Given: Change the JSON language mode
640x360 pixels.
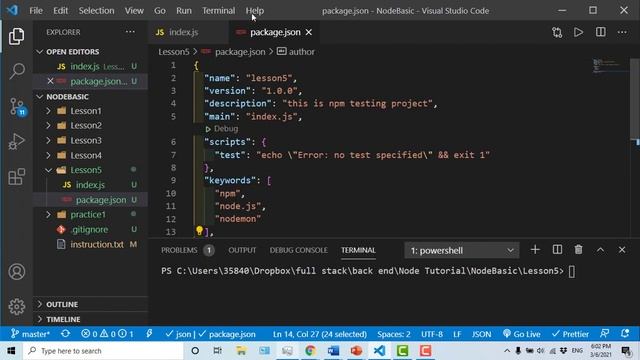Looking at the screenshot, I should (482, 334).
